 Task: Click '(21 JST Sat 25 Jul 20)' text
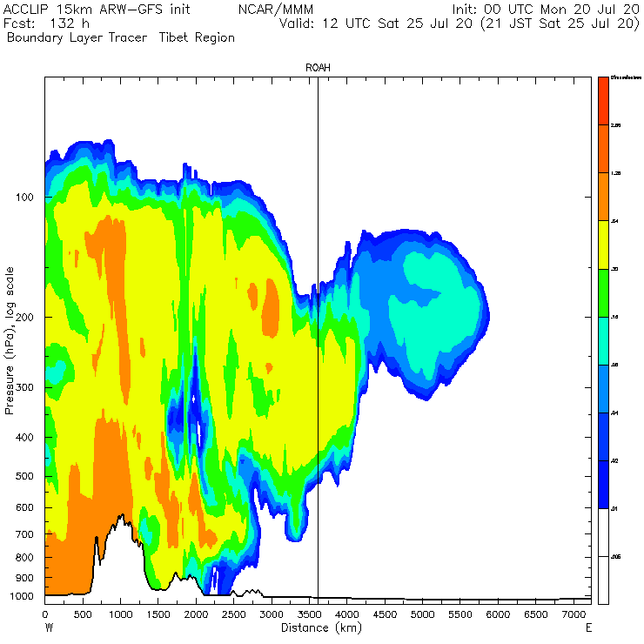560,23
